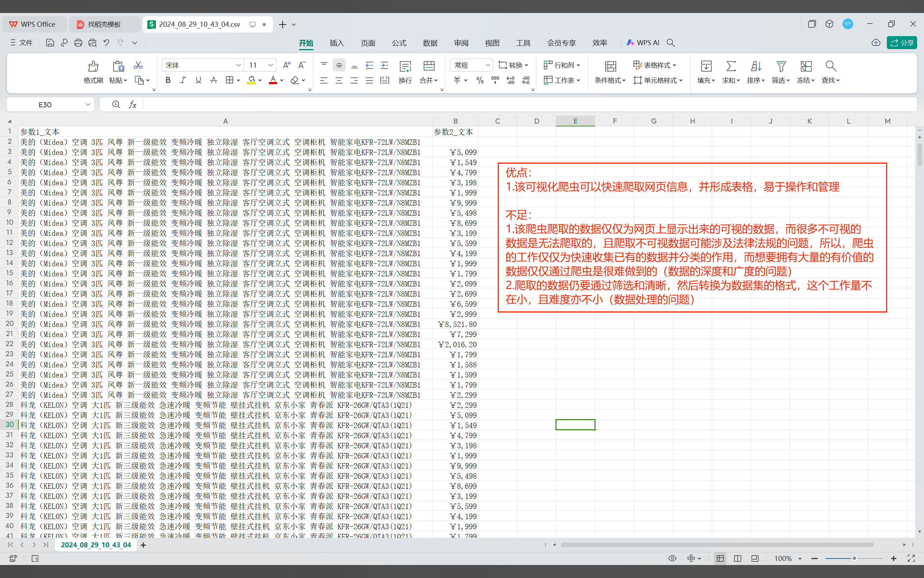Click the Print Preview icon
The width and height of the screenshot is (924, 578).
coord(92,43)
